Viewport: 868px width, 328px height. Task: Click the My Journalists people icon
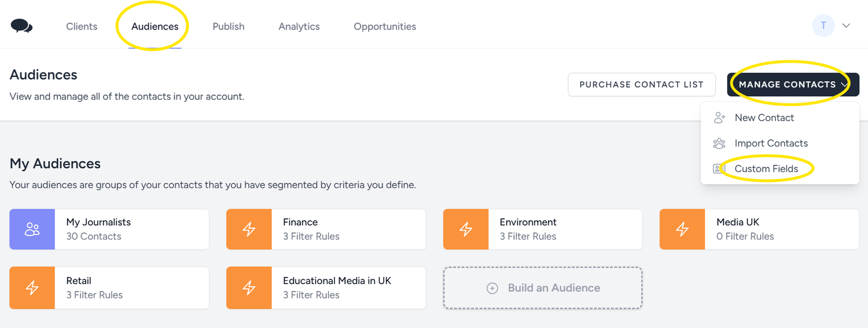(x=32, y=229)
